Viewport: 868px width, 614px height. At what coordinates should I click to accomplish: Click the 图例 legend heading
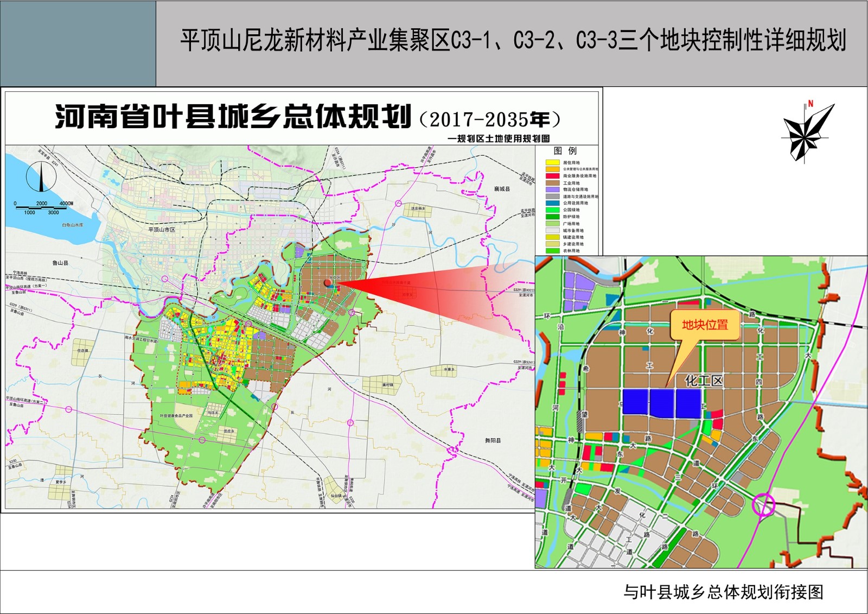pos(565,151)
